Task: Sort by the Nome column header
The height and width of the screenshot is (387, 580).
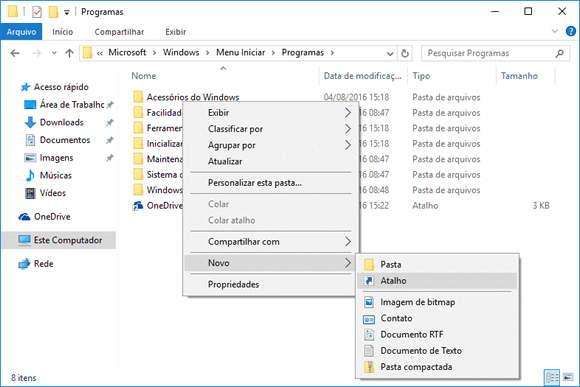Action: pyautogui.click(x=144, y=76)
